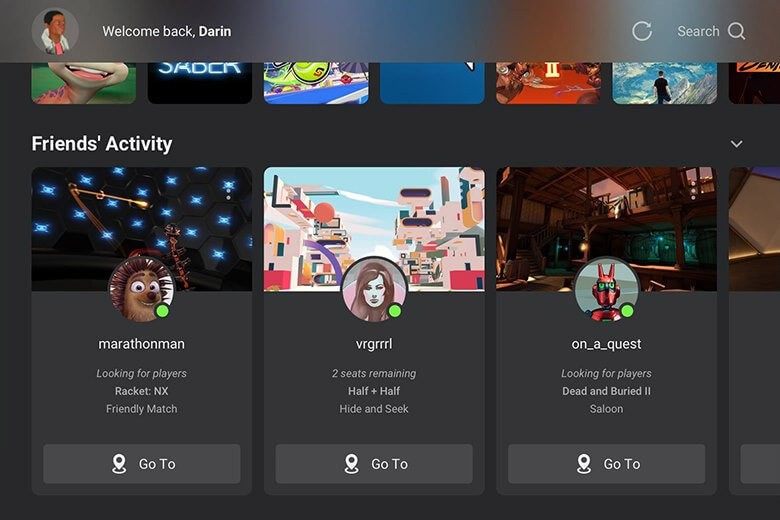780x520 pixels.
Task: Open Darin's profile avatar
Action: click(55, 31)
